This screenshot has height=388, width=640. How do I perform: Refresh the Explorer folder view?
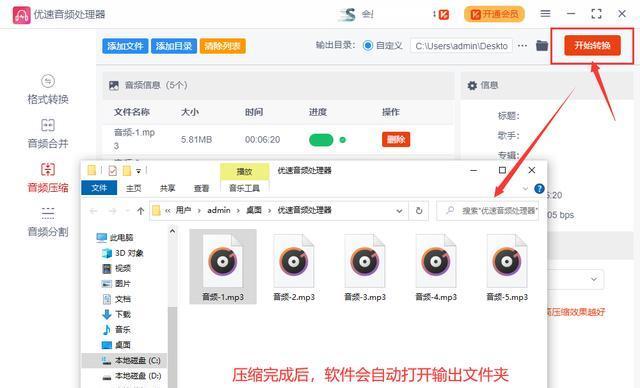click(419, 211)
